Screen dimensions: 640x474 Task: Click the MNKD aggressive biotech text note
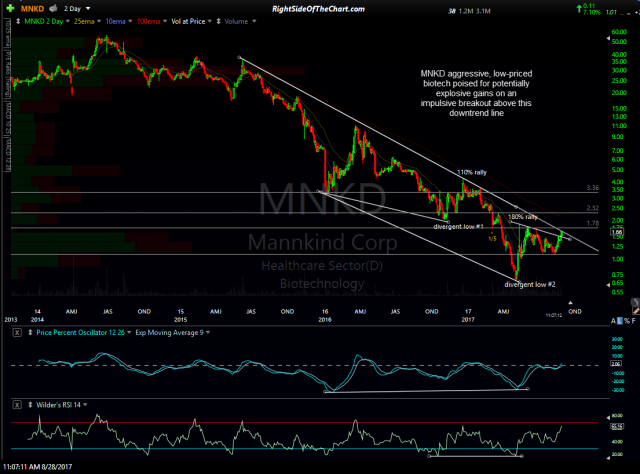[476, 93]
